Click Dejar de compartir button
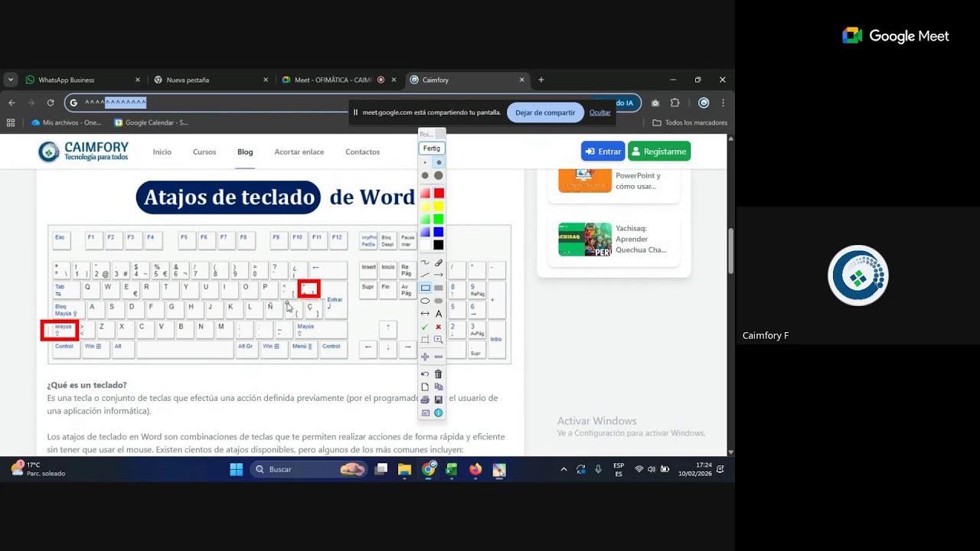980x551 pixels. click(x=545, y=112)
